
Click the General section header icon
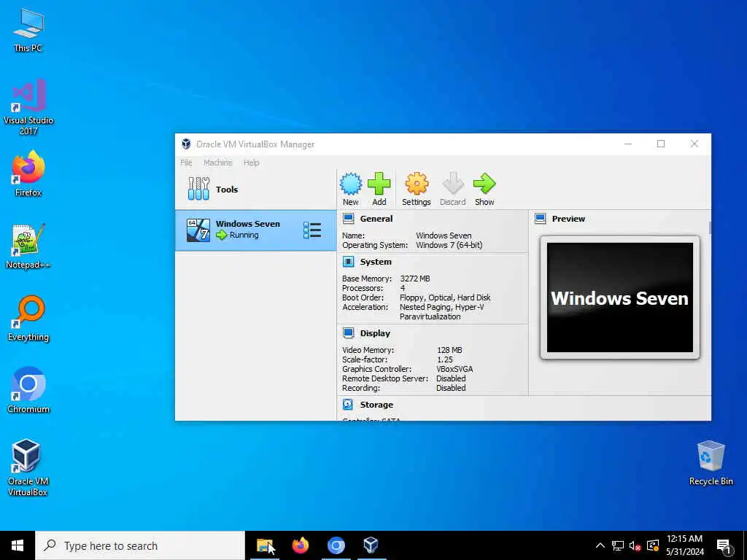point(349,219)
